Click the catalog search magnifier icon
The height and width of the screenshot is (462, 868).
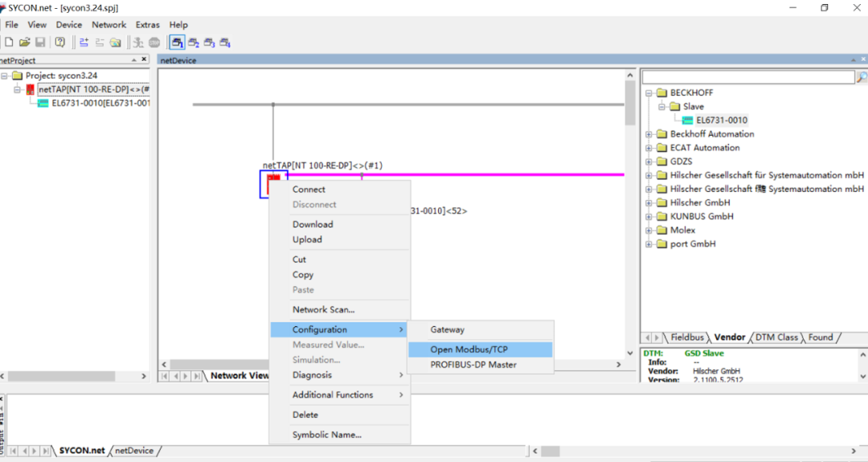click(x=862, y=77)
